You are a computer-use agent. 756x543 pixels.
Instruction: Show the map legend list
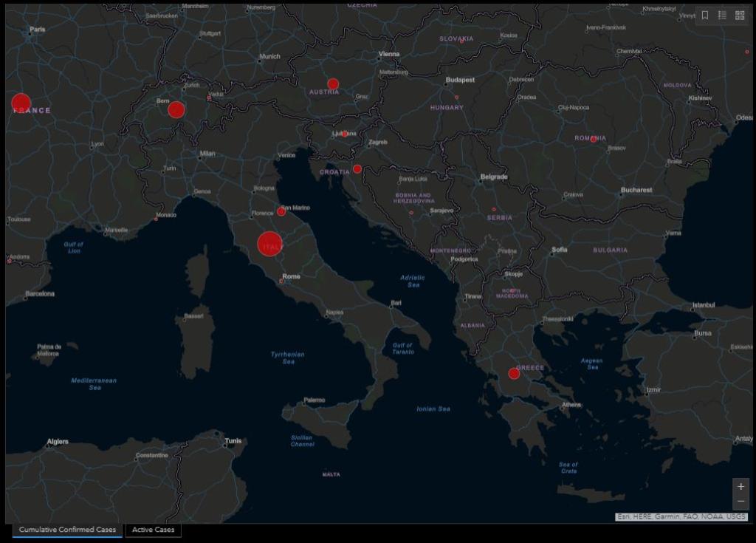pos(723,16)
